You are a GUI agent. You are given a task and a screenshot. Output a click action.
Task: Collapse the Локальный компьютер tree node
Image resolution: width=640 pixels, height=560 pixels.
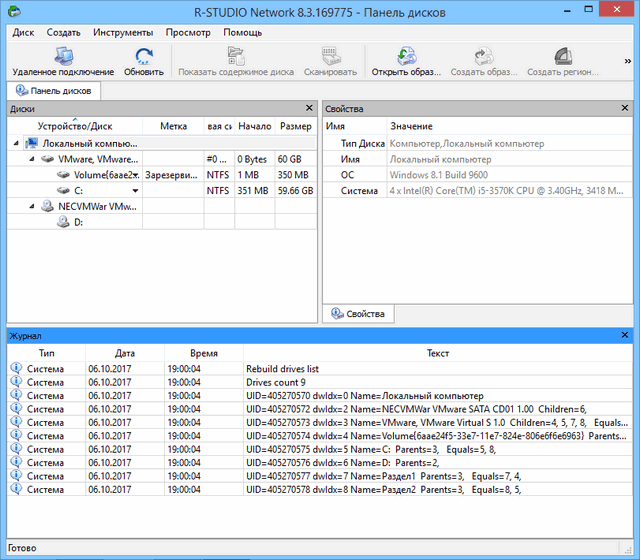pos(16,143)
